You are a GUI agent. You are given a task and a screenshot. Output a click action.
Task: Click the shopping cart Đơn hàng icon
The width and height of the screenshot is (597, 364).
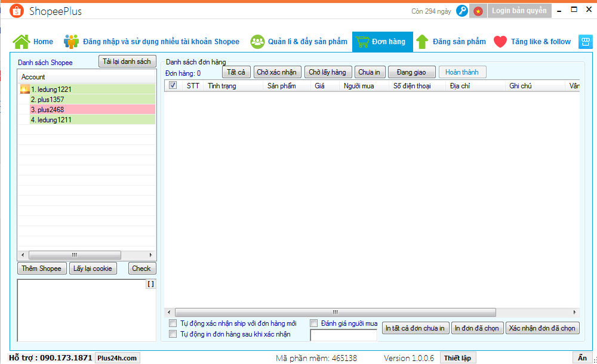362,42
